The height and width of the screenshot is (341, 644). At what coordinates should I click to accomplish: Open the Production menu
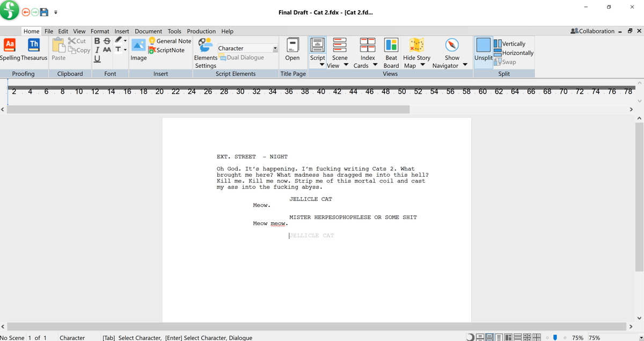point(201,31)
